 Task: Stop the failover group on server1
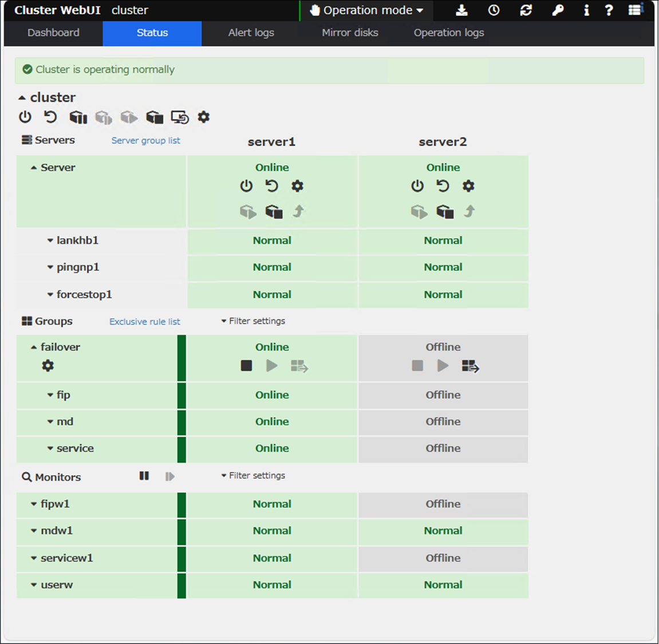point(246,366)
